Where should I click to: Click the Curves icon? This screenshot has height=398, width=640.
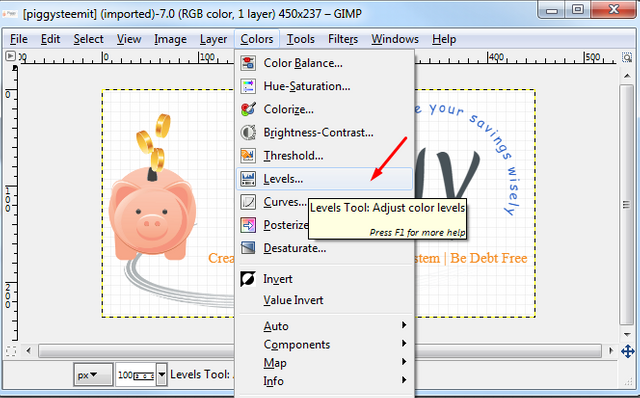pyautogui.click(x=248, y=202)
